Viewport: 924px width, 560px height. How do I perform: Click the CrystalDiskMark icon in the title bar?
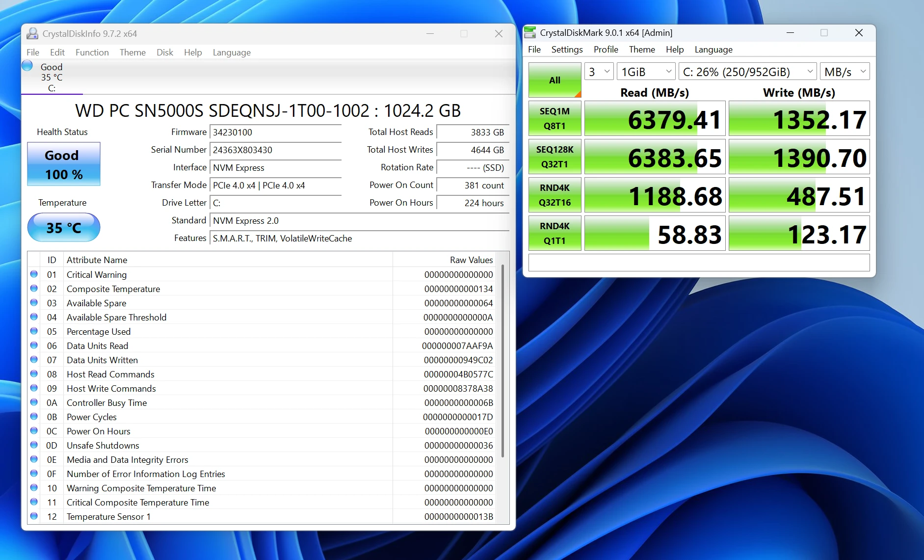530,32
